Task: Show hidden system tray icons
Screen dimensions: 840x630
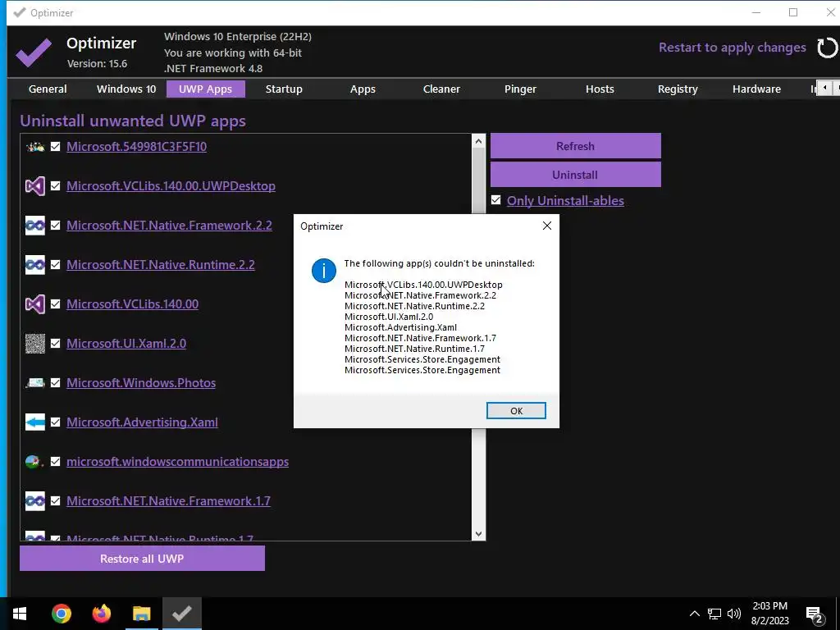Action: coord(694,614)
